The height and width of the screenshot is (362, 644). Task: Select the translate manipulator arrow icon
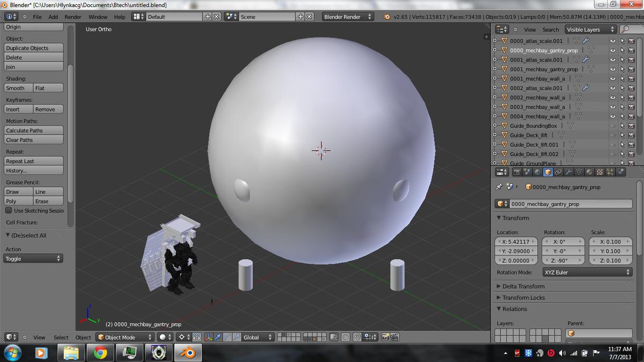(x=217, y=337)
